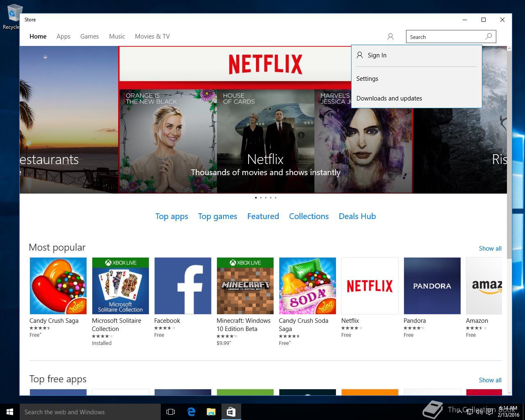Open the Pandora app tile
This screenshot has width=525, height=420.
[x=432, y=286]
